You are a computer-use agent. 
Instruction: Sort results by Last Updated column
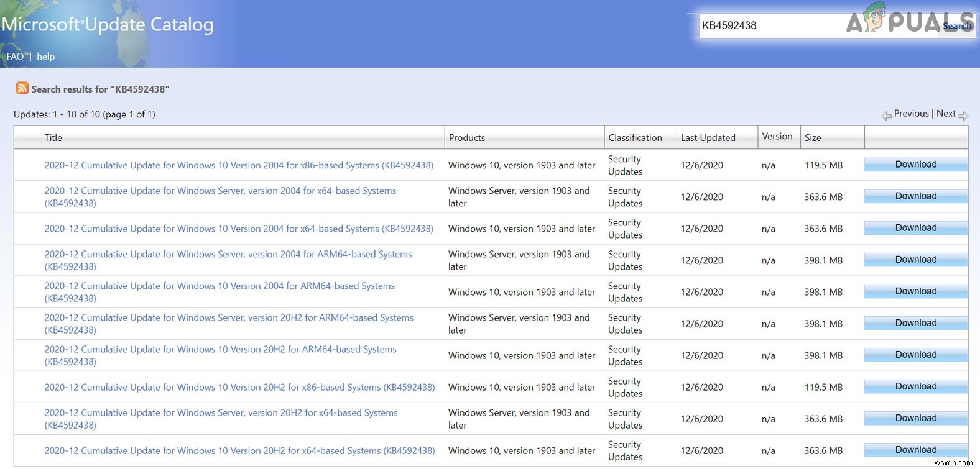click(708, 138)
